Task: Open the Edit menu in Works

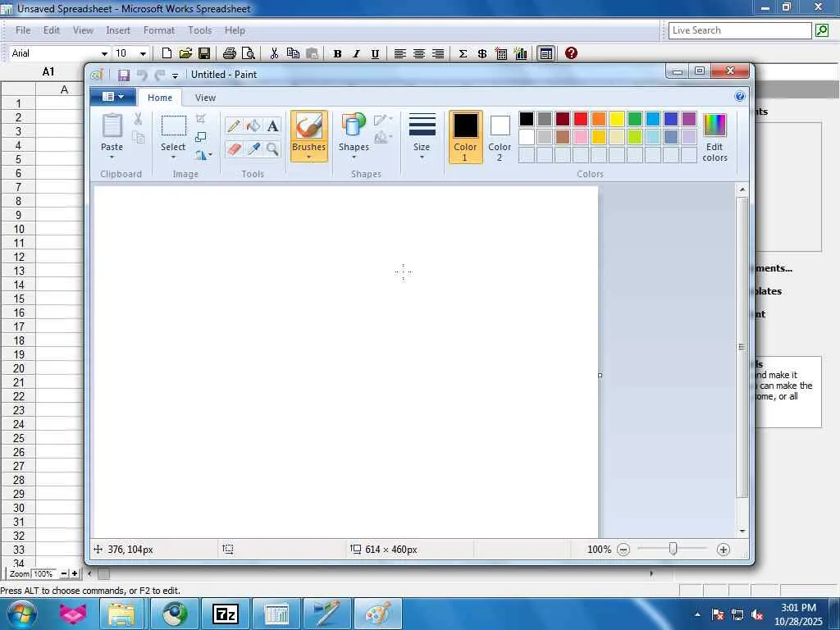Action: pos(52,30)
